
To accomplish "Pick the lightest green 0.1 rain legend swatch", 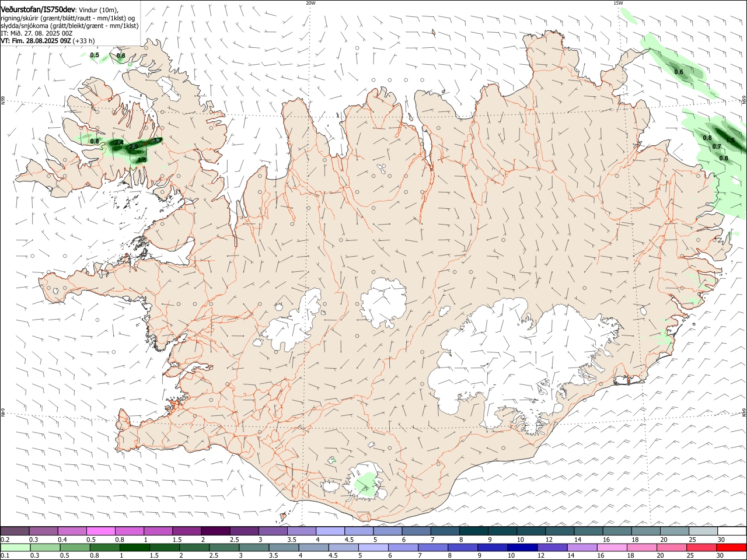I will point(15,547).
